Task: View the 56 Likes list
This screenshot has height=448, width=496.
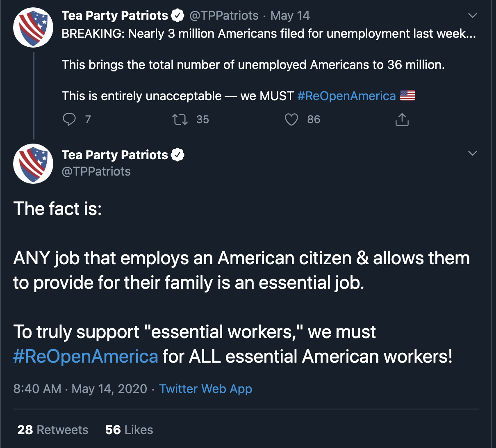Action: pyautogui.click(x=129, y=430)
